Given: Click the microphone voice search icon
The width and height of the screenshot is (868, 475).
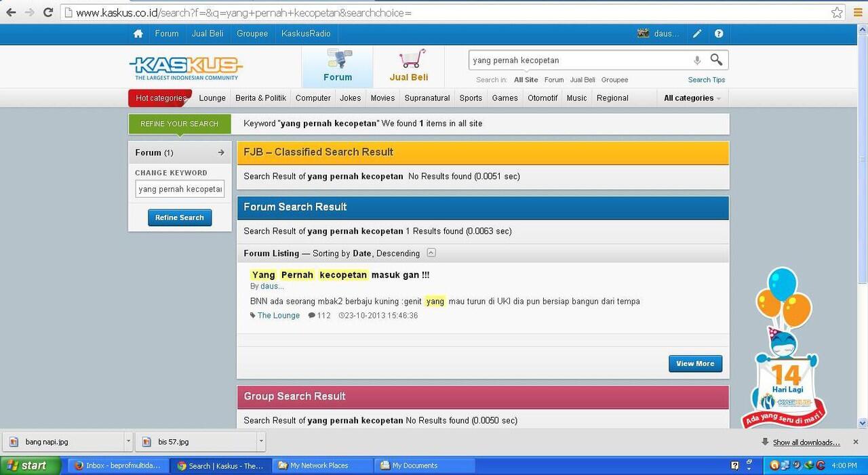Looking at the screenshot, I should click(696, 60).
